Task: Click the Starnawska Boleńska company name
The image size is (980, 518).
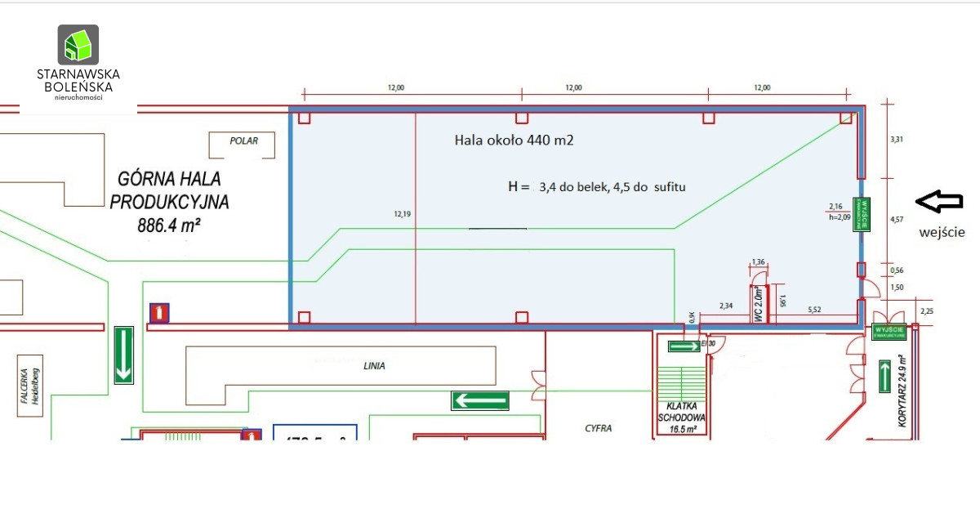Action: tap(78, 80)
